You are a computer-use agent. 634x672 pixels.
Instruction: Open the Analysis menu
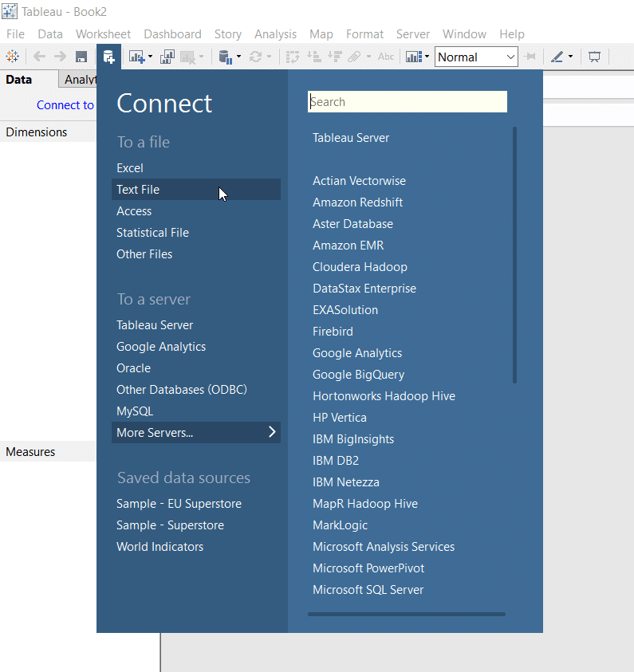pos(276,33)
